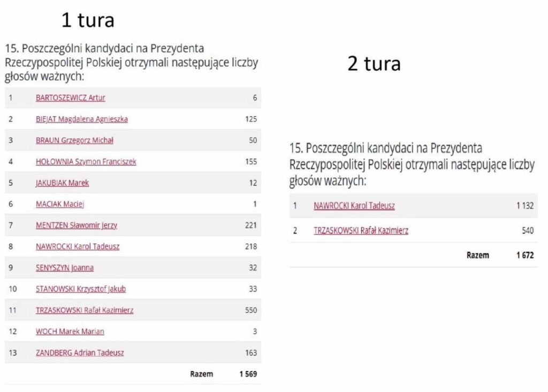
Task: Open NAWROCKI Karol Tadeusz in first-round list
Action: [x=78, y=247]
